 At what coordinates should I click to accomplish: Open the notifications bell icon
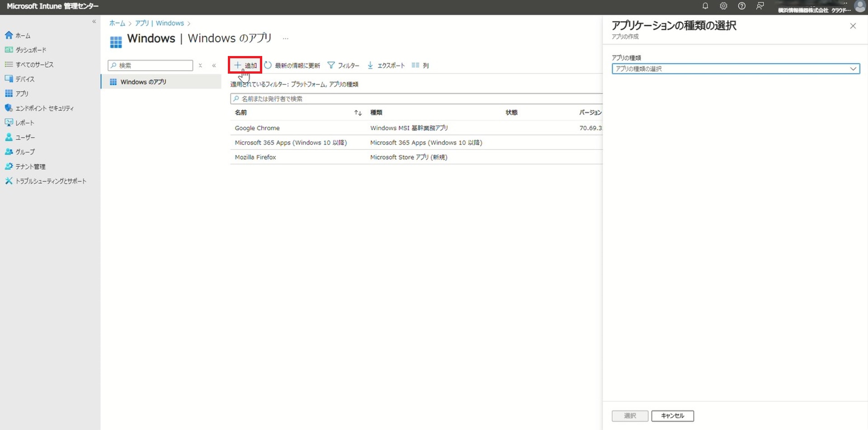point(705,6)
